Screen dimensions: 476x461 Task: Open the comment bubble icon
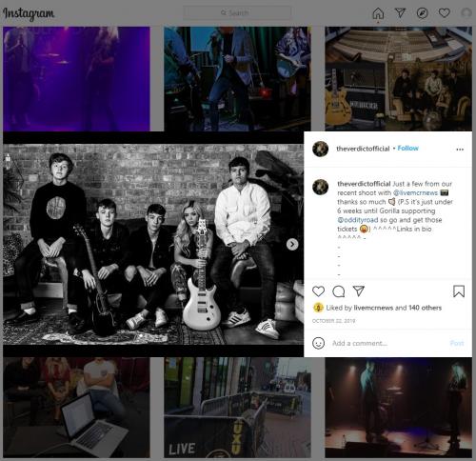339,291
